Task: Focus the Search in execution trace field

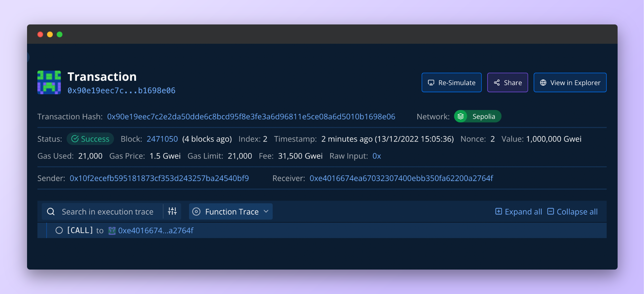Action: pyautogui.click(x=108, y=212)
